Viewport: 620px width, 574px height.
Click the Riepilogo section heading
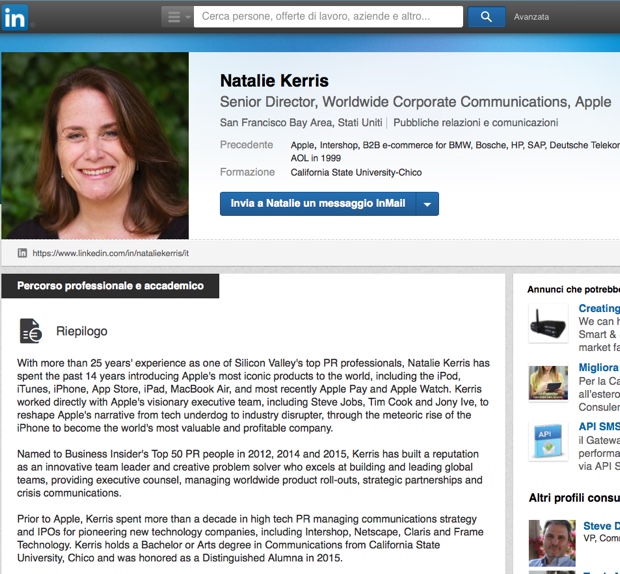coord(81,331)
